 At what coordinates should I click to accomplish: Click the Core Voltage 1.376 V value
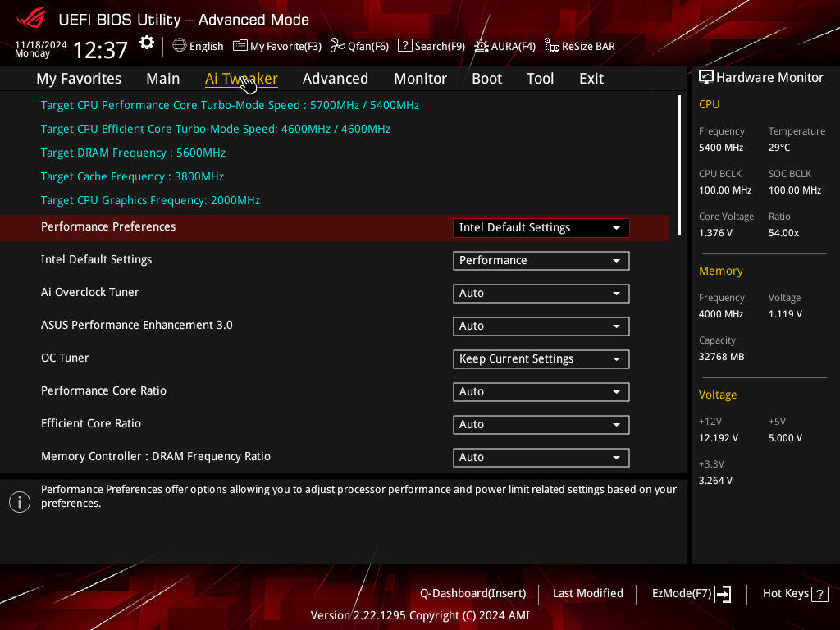coord(715,233)
